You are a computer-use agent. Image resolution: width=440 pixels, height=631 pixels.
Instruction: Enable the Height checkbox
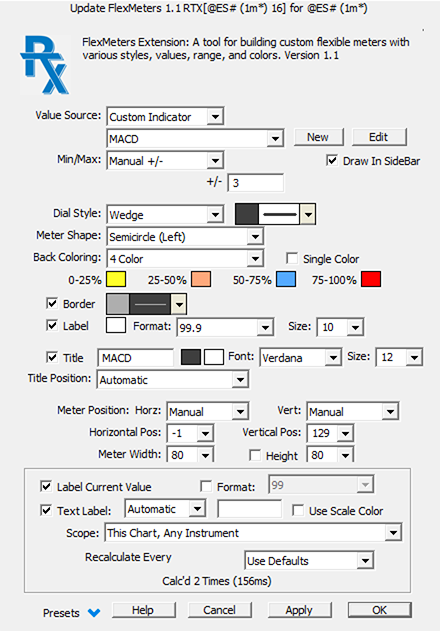coord(254,455)
